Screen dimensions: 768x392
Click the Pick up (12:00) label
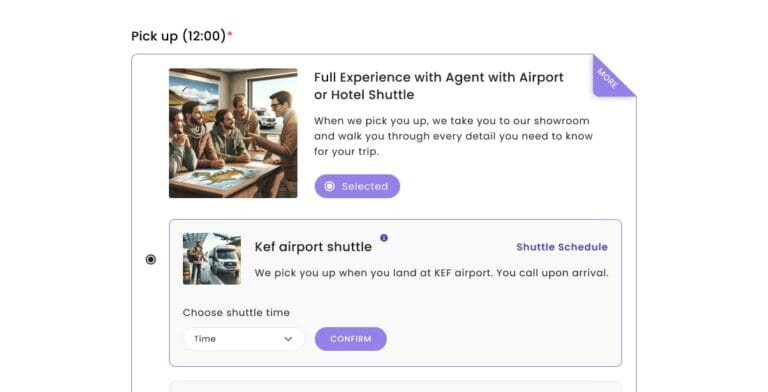[x=178, y=36]
